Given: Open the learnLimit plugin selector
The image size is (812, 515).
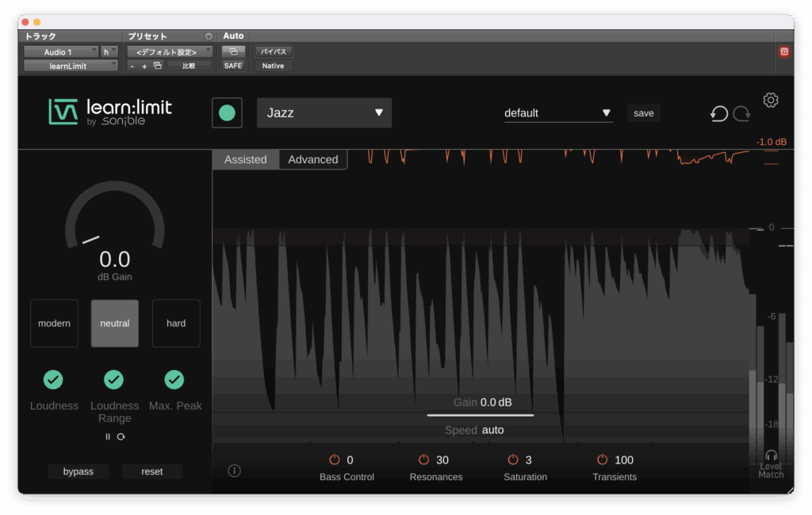Looking at the screenshot, I should pos(71,66).
